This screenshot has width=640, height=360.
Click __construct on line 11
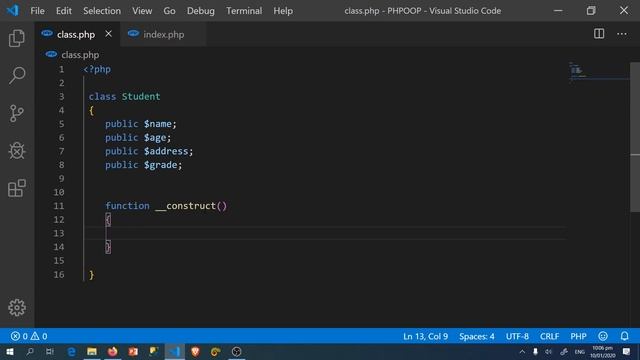[x=185, y=206]
